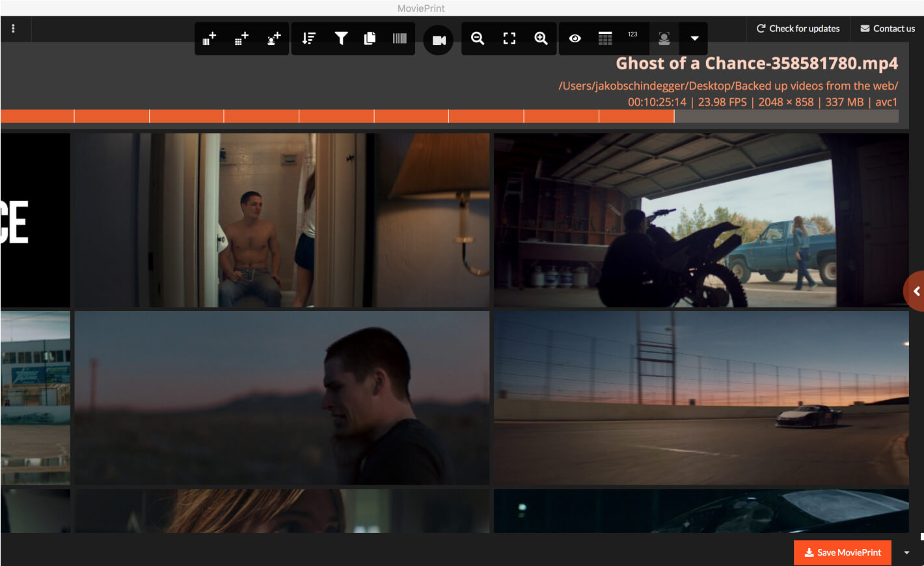Select the dark car windshield thumbnail
924x566 pixels.
point(701,511)
